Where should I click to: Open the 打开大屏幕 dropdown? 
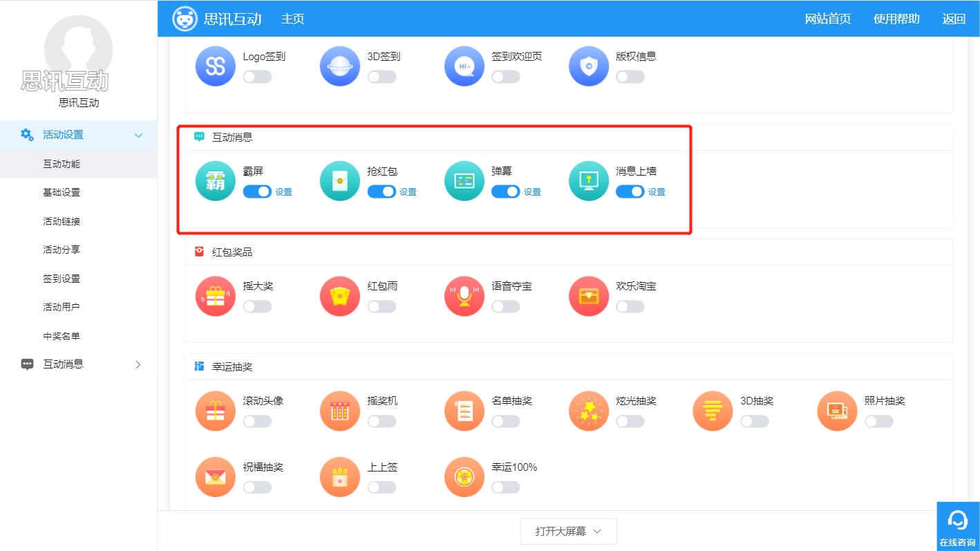[x=568, y=532]
